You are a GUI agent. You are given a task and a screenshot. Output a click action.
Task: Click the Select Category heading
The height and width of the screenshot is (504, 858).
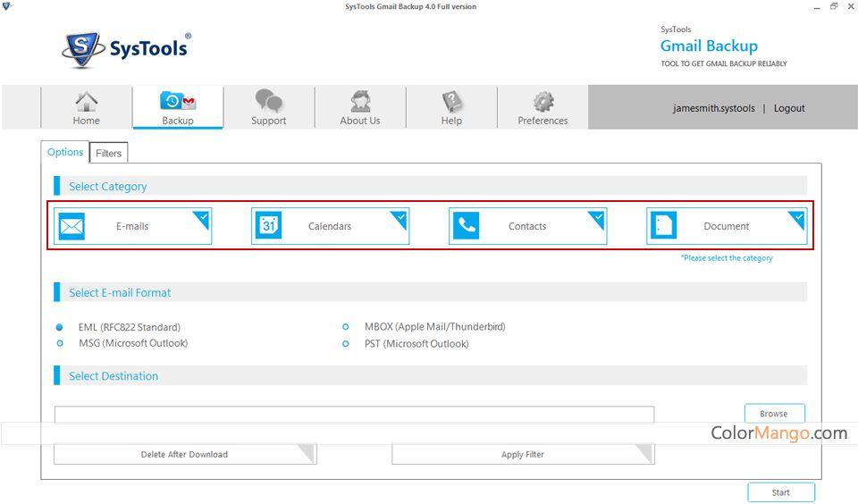108,187
